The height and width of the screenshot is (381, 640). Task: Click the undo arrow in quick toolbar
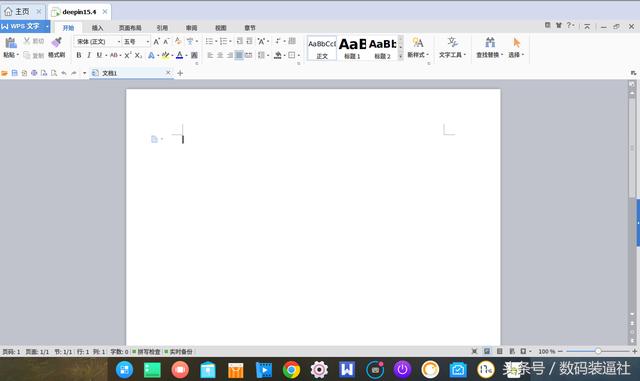(64, 73)
